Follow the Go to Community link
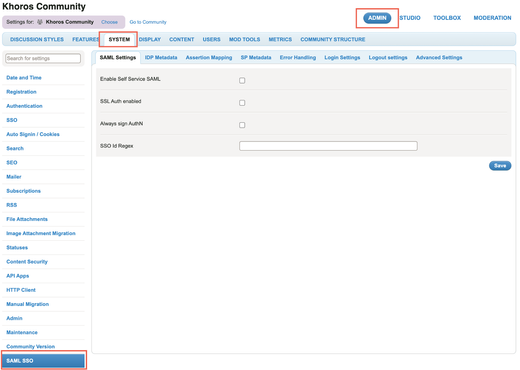The width and height of the screenshot is (520, 370). point(148,22)
